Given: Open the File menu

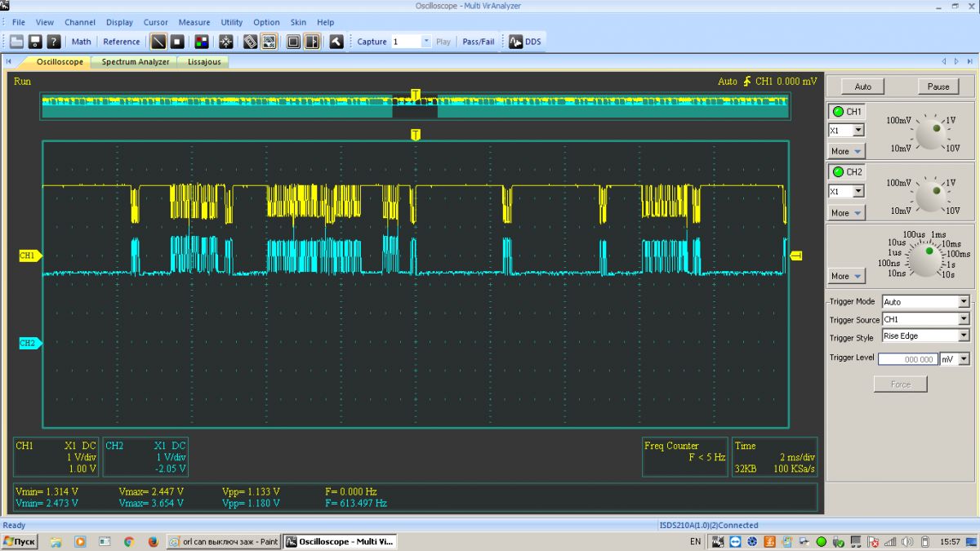Looking at the screenshot, I should (x=19, y=22).
